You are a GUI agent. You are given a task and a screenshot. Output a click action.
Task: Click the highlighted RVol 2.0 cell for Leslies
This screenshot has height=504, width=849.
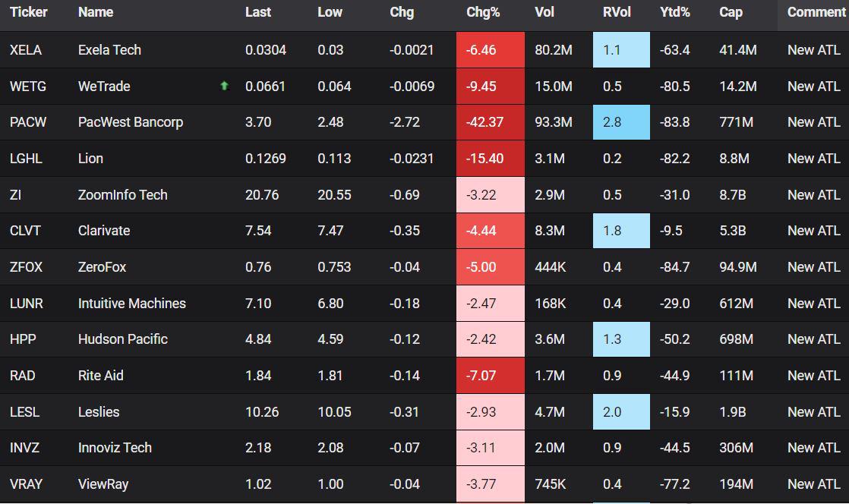click(x=621, y=411)
